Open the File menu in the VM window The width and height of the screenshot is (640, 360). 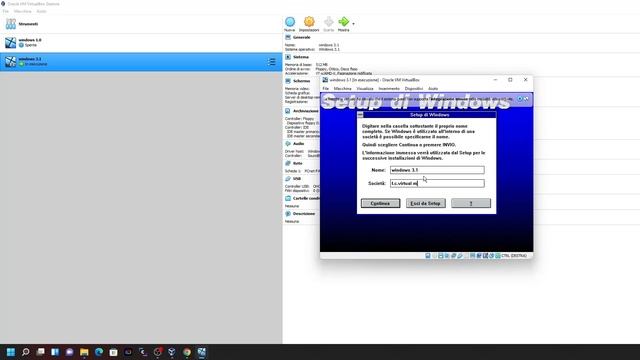point(325,89)
